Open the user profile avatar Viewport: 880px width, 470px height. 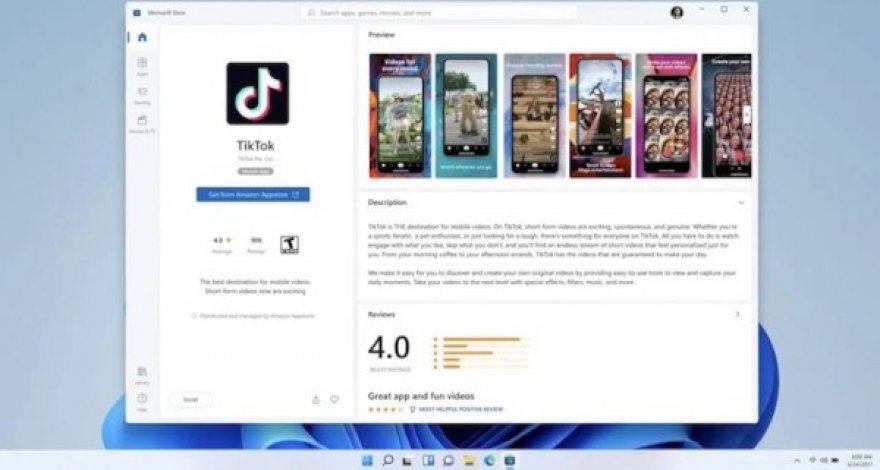coord(677,12)
